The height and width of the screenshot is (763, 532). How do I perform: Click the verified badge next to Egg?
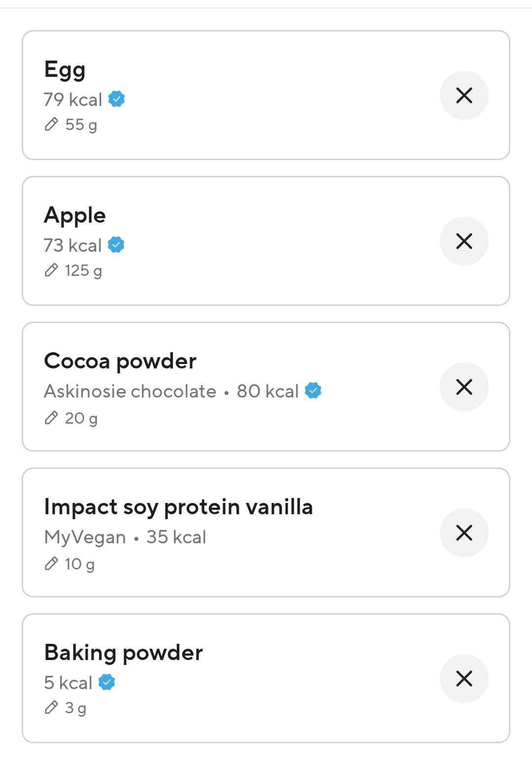pyautogui.click(x=117, y=99)
